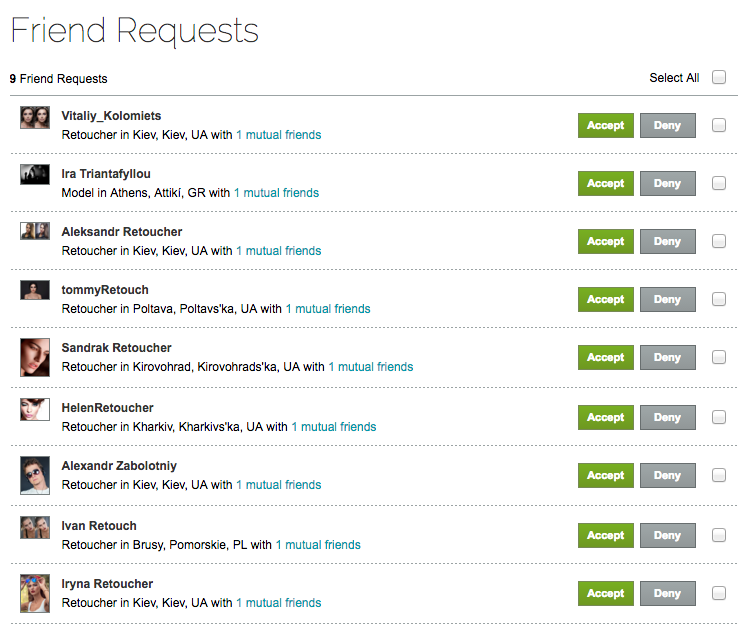
Task: Click Alexandr Zabolotniy's profile photo
Action: point(35,475)
